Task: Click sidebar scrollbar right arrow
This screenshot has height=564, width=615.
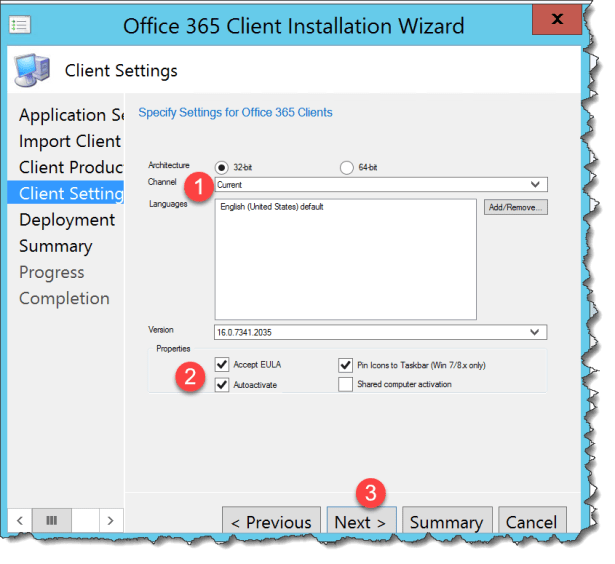Action: tap(111, 520)
